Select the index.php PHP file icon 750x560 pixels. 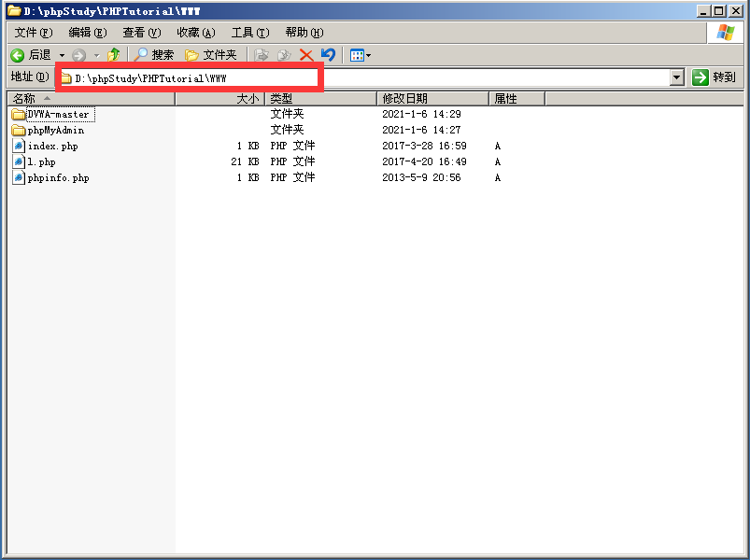[x=18, y=146]
